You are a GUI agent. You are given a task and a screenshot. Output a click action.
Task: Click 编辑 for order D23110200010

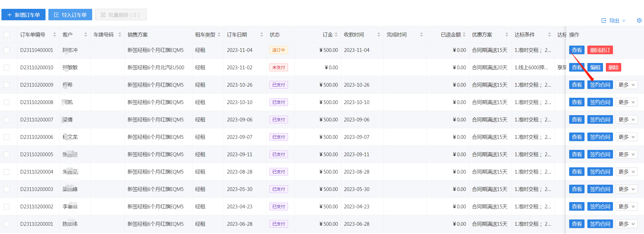pyautogui.click(x=595, y=68)
